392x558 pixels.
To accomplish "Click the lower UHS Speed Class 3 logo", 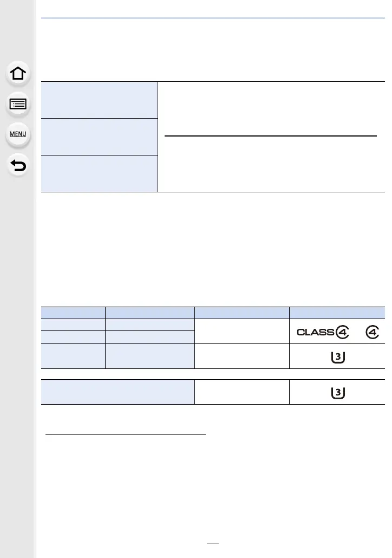I will pos(337,393).
